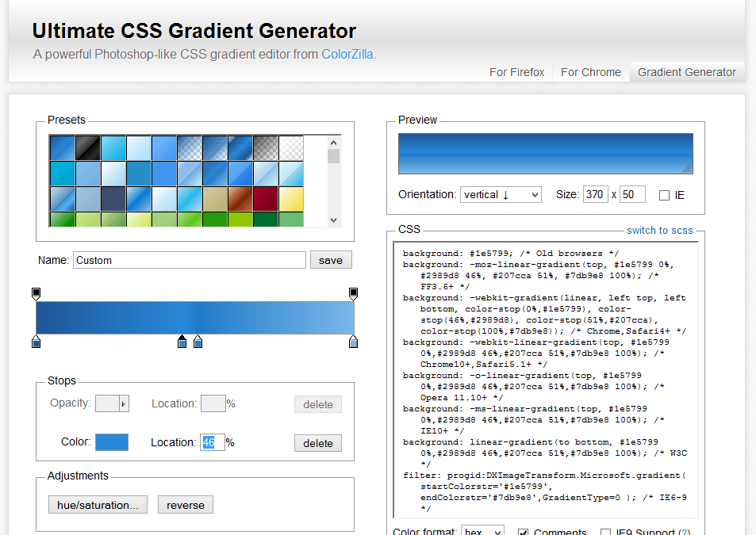Enable IE9 Support checkbox
Screen dimensions: 756x535
point(606,533)
